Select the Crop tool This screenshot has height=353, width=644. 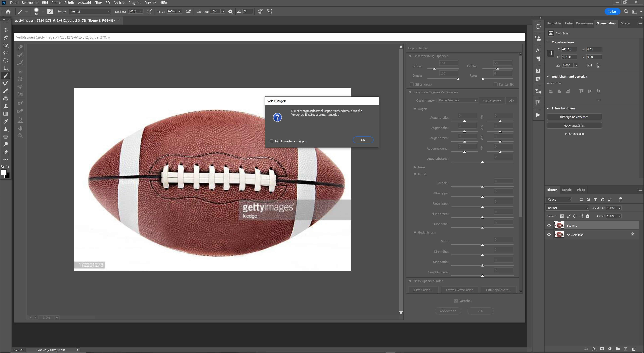6,68
